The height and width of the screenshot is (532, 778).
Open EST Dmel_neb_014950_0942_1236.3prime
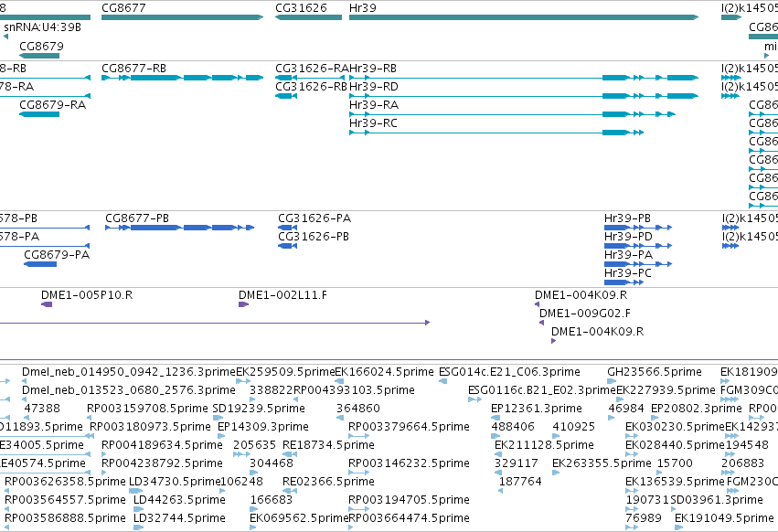[x=129, y=372]
